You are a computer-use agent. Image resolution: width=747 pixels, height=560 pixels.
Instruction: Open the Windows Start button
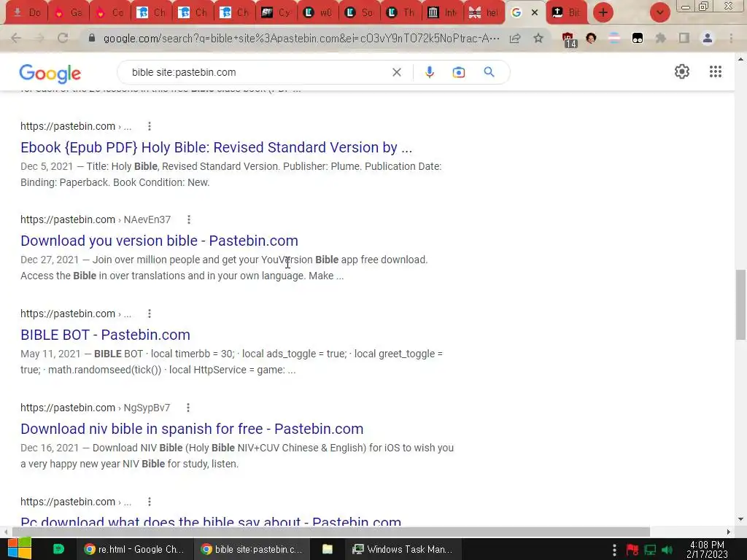20,548
